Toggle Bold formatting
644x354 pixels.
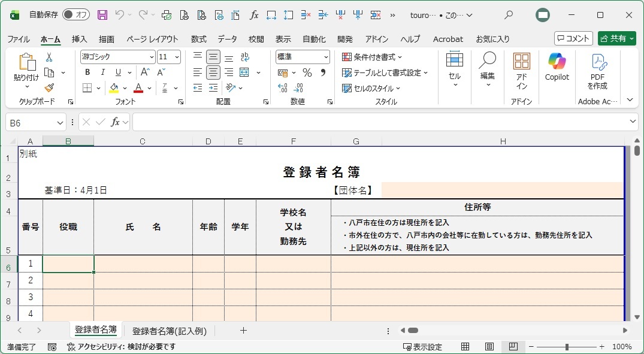pyautogui.click(x=87, y=72)
